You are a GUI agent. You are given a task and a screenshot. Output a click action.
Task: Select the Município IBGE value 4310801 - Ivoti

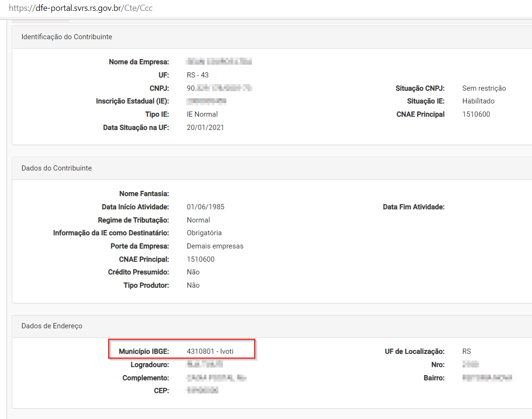point(210,351)
